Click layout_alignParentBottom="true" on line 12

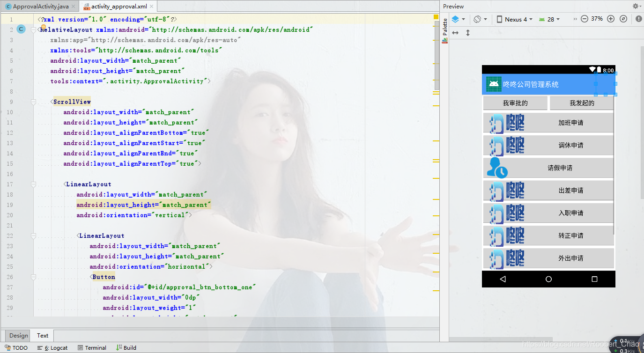pos(136,132)
